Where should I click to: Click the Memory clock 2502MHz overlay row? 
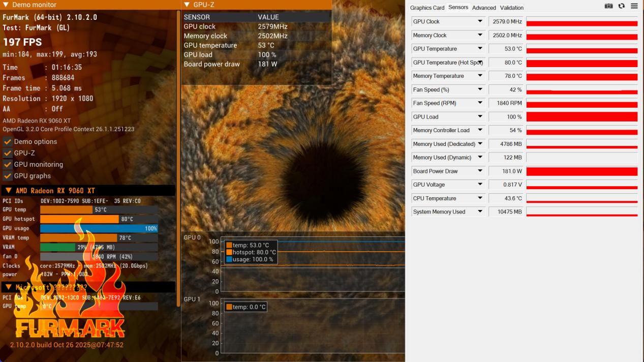pos(257,36)
